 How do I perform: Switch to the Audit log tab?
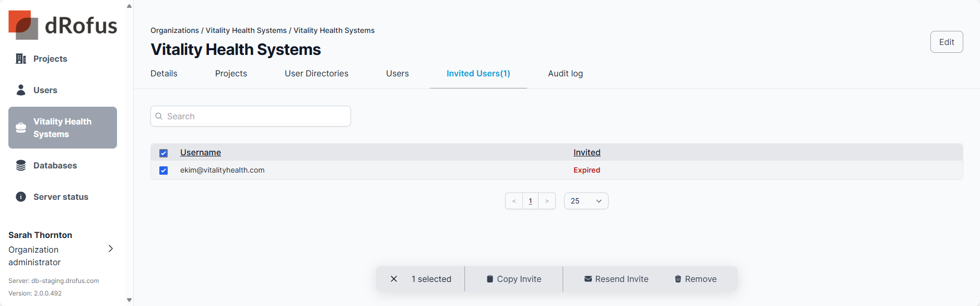(565, 74)
